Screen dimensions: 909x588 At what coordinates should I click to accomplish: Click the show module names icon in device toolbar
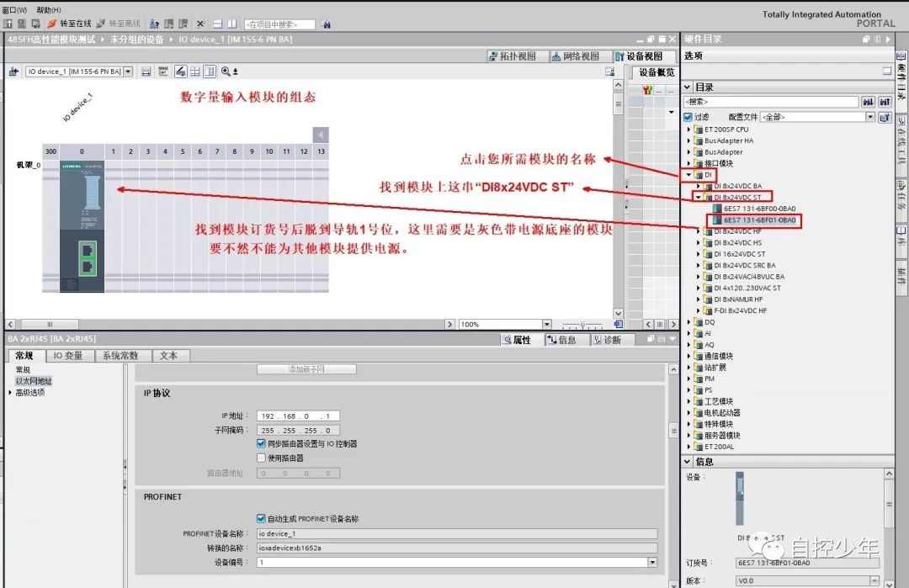[163, 72]
